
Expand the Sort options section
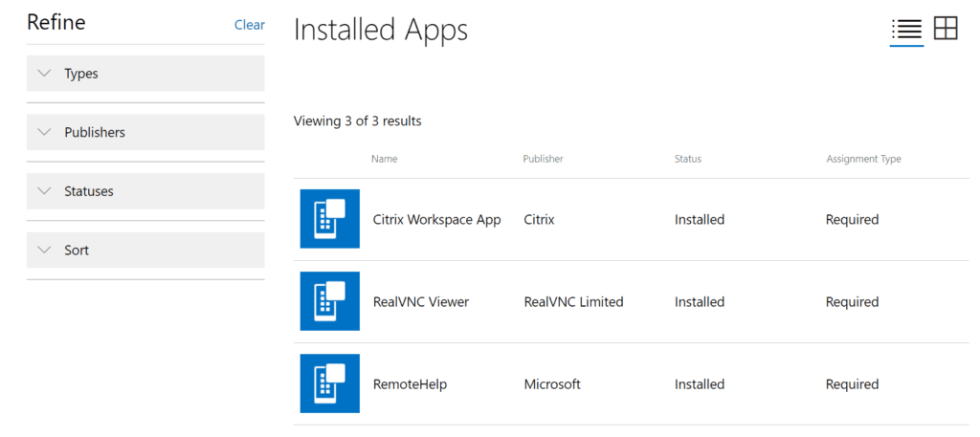tap(145, 250)
